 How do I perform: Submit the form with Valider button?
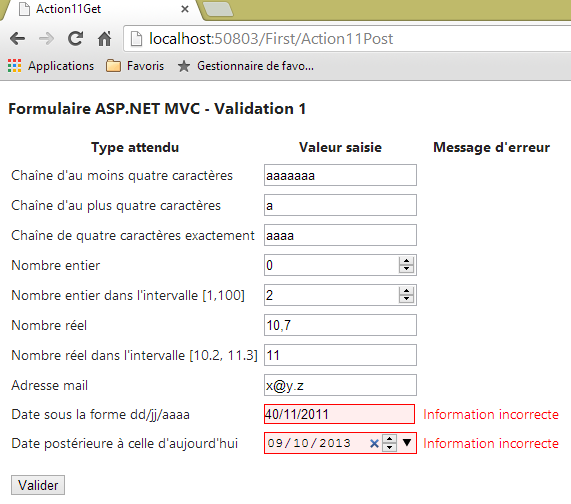pos(38,485)
